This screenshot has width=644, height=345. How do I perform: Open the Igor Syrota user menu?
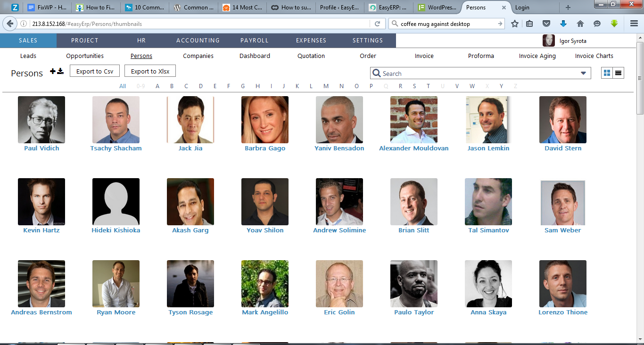click(x=573, y=41)
